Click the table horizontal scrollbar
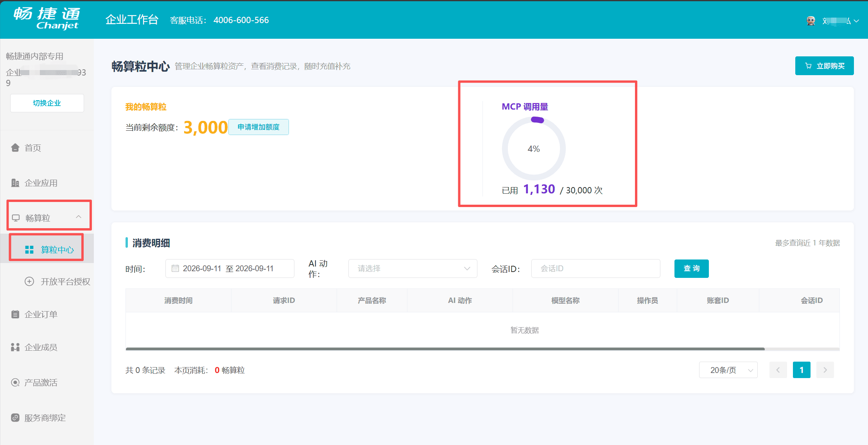This screenshot has height=445, width=868. click(445, 349)
